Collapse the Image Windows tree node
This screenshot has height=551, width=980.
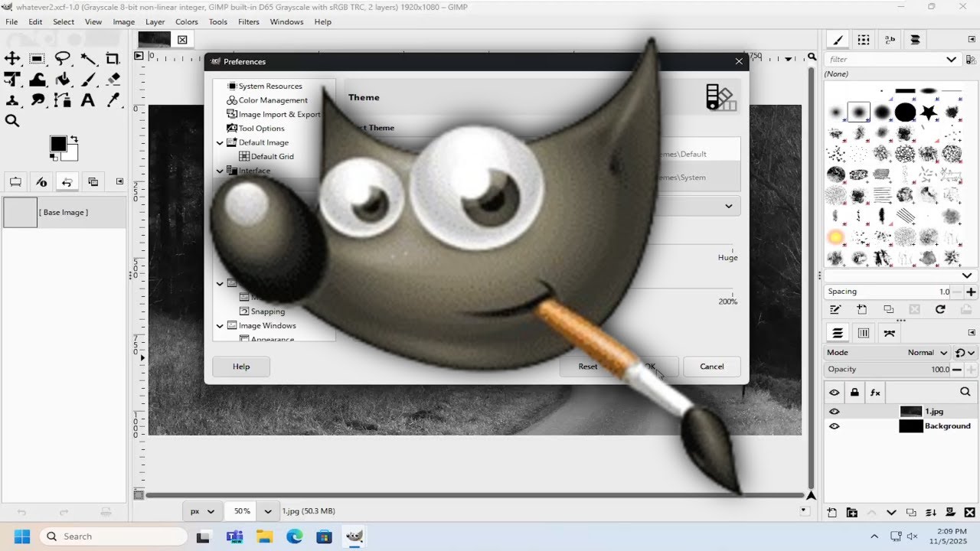pyautogui.click(x=220, y=325)
